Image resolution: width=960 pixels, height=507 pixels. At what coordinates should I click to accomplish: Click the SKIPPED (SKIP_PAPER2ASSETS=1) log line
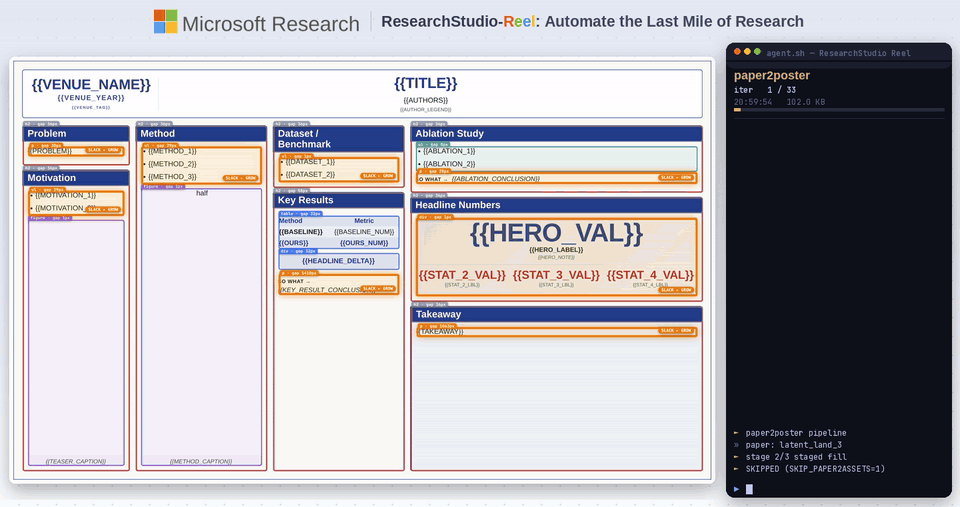[815, 469]
